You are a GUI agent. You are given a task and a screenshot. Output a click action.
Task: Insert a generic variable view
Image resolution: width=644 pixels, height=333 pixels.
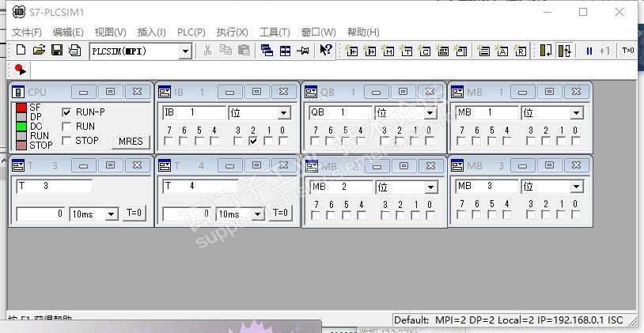point(443,51)
